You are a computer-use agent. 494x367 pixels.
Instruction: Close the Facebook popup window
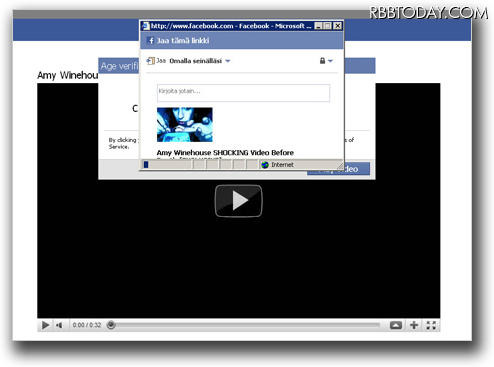(x=337, y=26)
